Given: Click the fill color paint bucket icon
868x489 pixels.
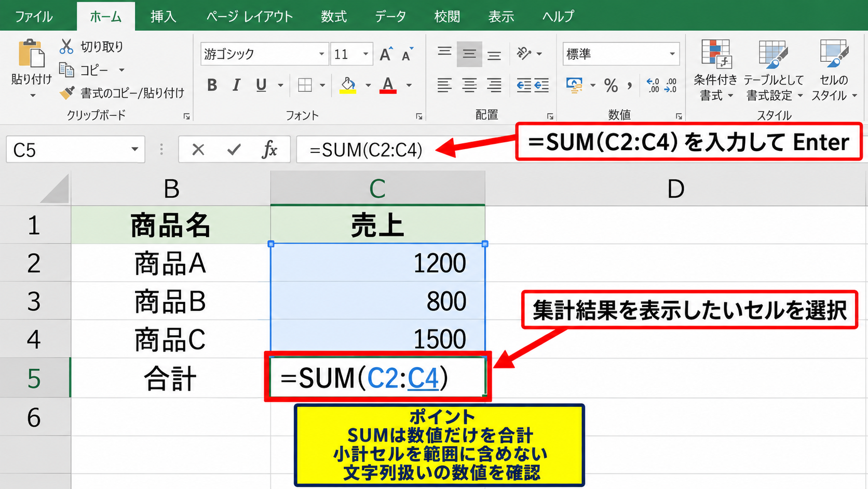Looking at the screenshot, I should click(x=348, y=85).
